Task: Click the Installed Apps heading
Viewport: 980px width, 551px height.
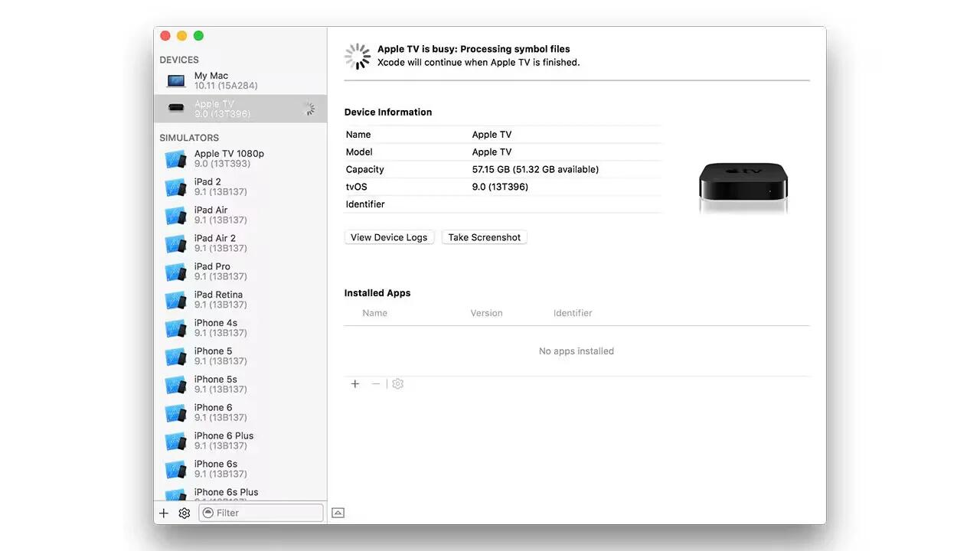Action: [377, 293]
